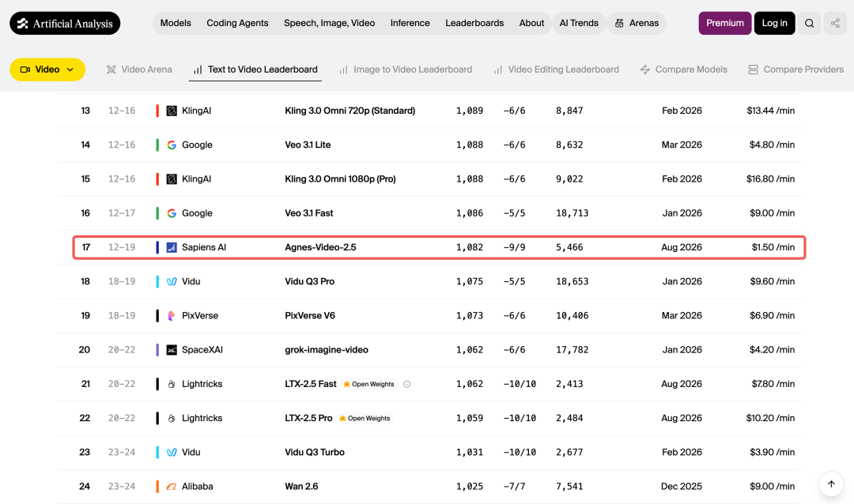The height and width of the screenshot is (504, 854).
Task: Click the PixVerse V6 model name
Action: tap(310, 316)
